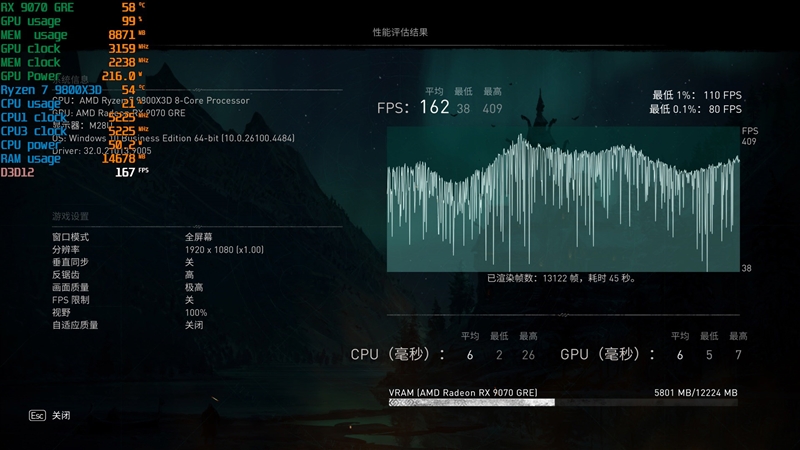Click the FPS history graph
The width and height of the screenshot is (800, 450).
pos(563,199)
